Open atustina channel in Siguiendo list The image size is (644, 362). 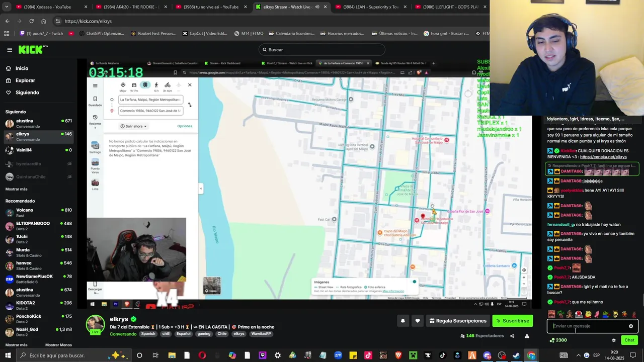38,123
